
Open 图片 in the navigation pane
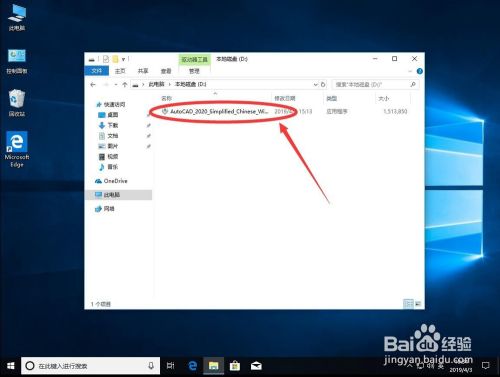[x=108, y=146]
